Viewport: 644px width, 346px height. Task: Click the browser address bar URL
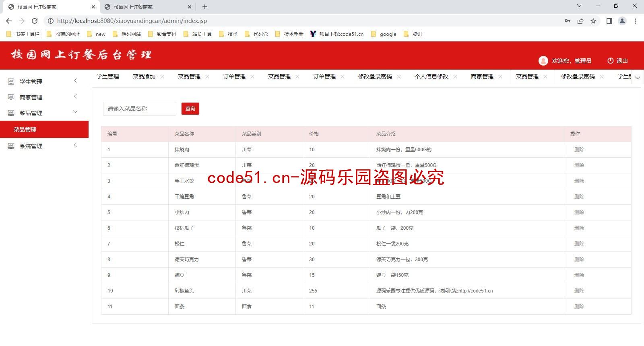[x=132, y=21]
